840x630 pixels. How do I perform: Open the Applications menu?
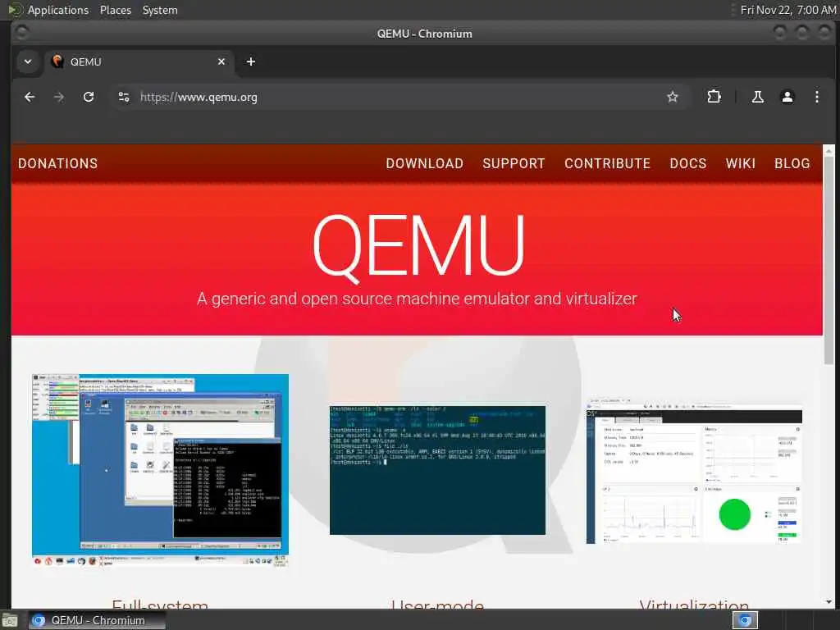click(58, 10)
